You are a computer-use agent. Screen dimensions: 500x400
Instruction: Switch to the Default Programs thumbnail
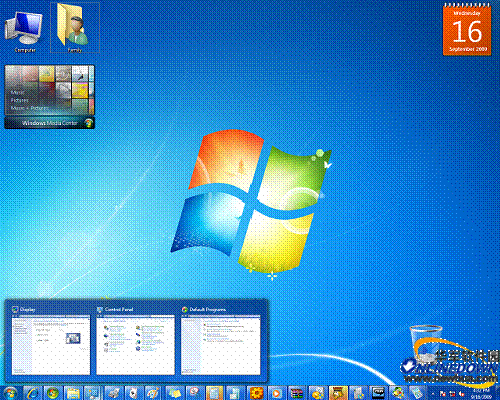click(220, 345)
